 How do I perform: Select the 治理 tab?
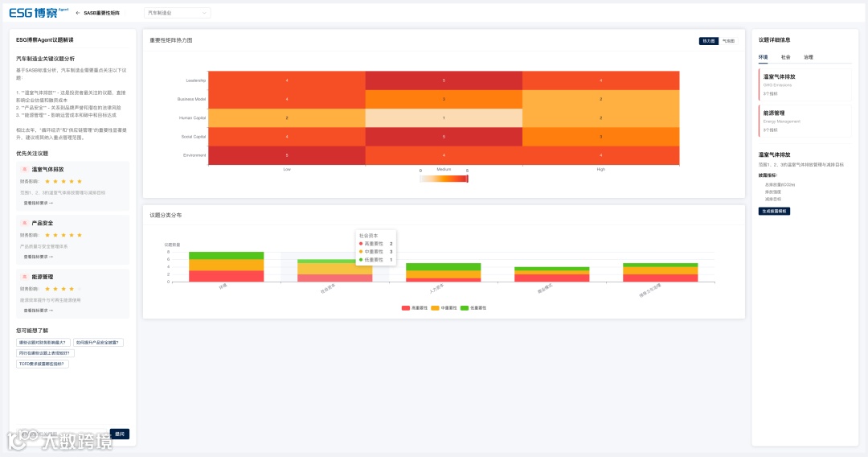pos(809,57)
